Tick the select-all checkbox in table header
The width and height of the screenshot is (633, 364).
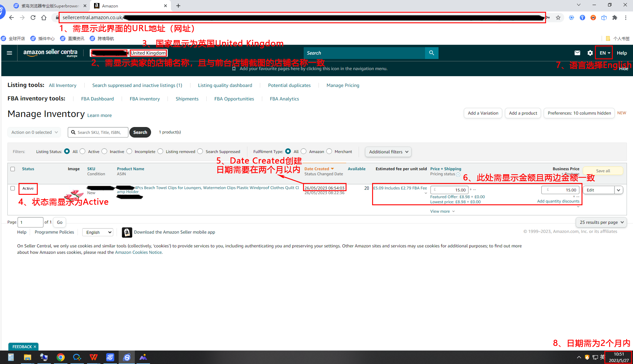[13, 169]
